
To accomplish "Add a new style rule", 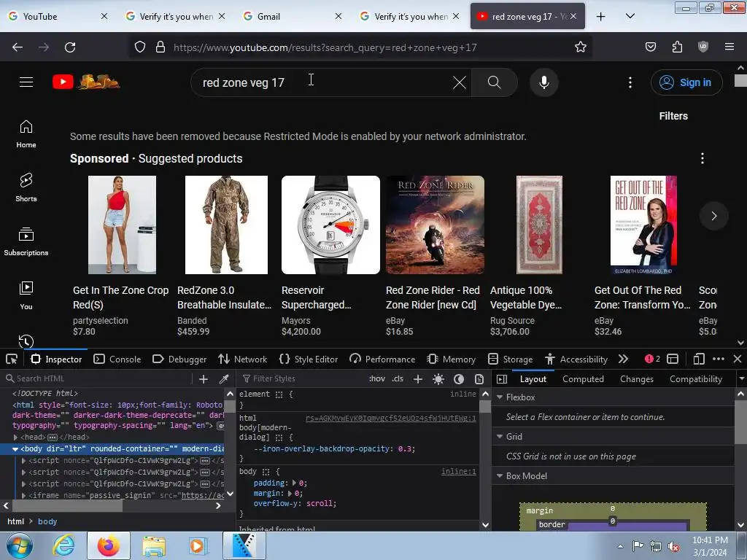I will click(x=418, y=379).
